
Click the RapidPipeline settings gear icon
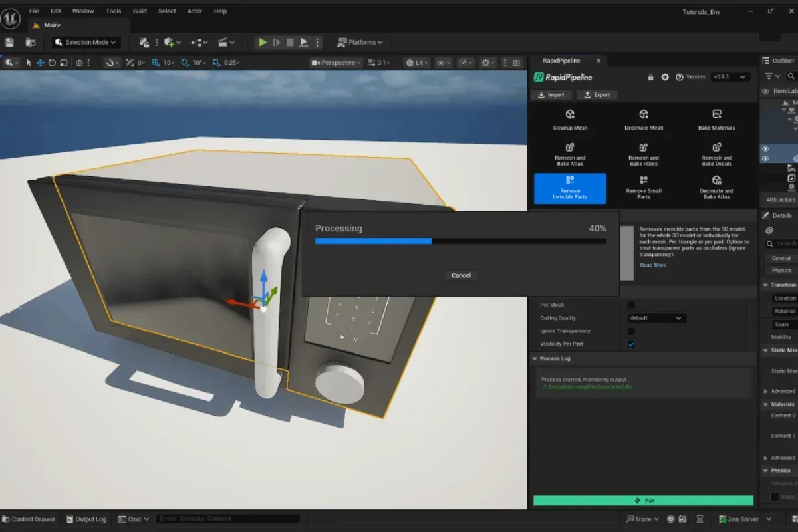665,77
